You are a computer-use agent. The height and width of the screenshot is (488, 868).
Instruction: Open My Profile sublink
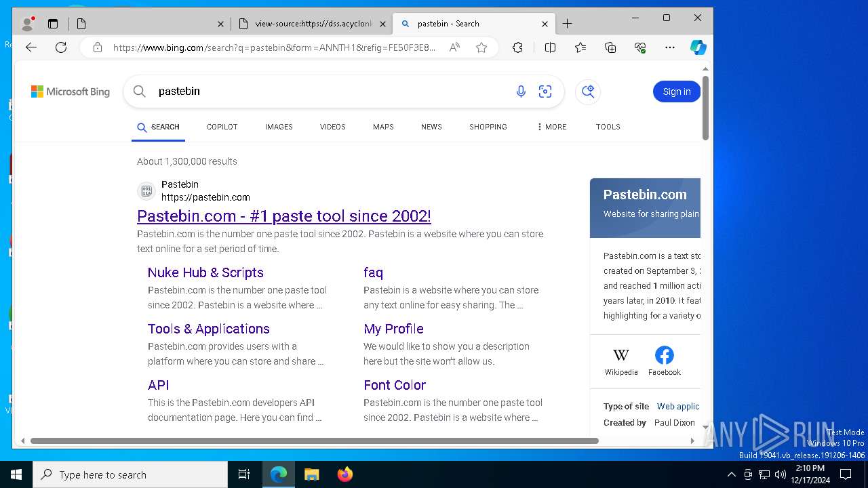point(393,329)
